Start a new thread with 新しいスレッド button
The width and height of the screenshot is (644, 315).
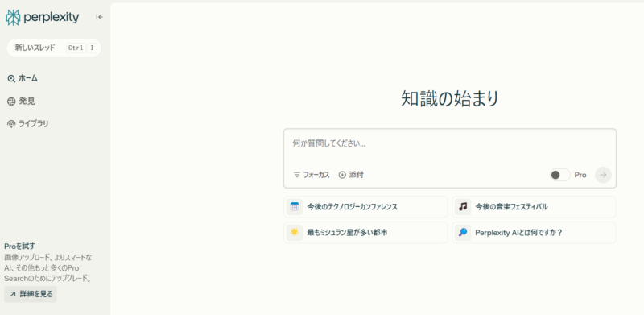[x=54, y=48]
